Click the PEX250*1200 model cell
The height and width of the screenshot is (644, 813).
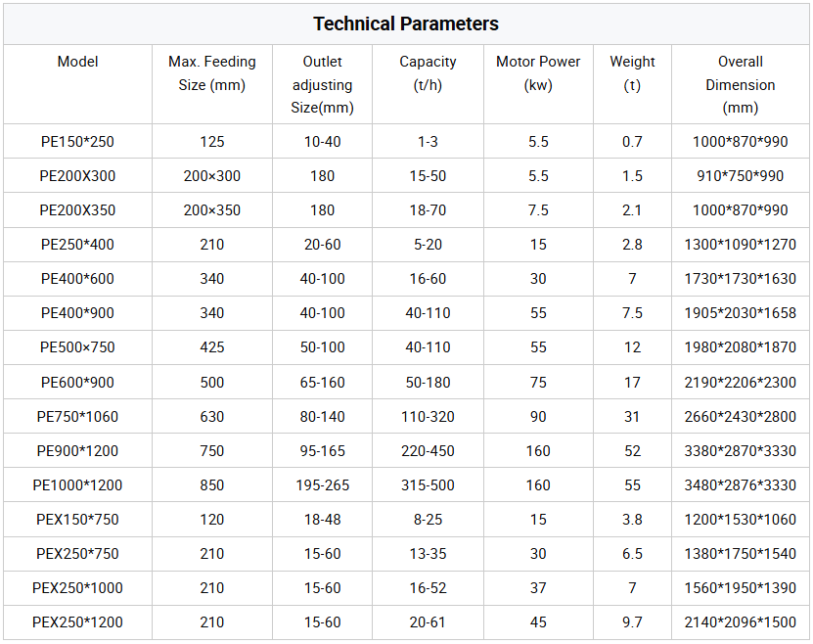[77, 622]
